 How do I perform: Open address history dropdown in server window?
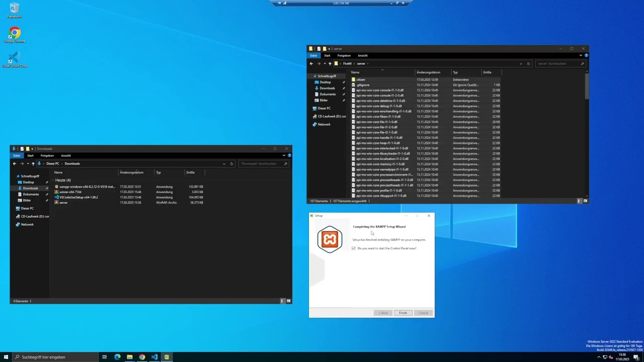(x=521, y=64)
